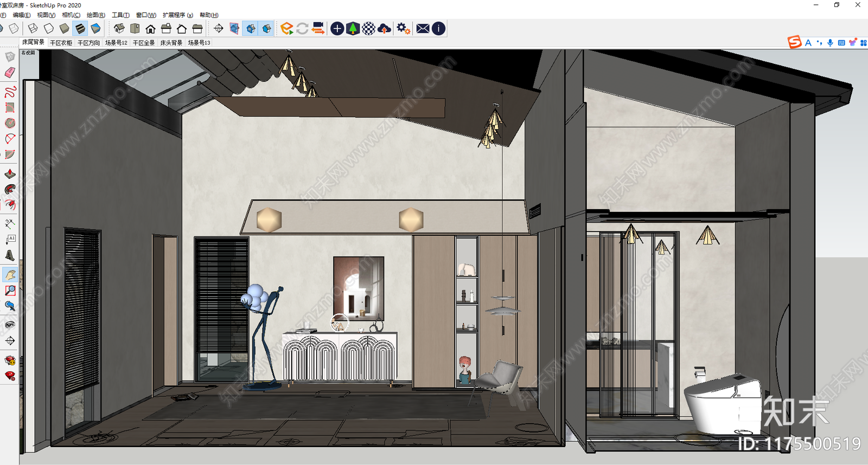The height and width of the screenshot is (465, 868).
Task: Switch to the 干区全景 scene tab
Action: click(x=144, y=43)
